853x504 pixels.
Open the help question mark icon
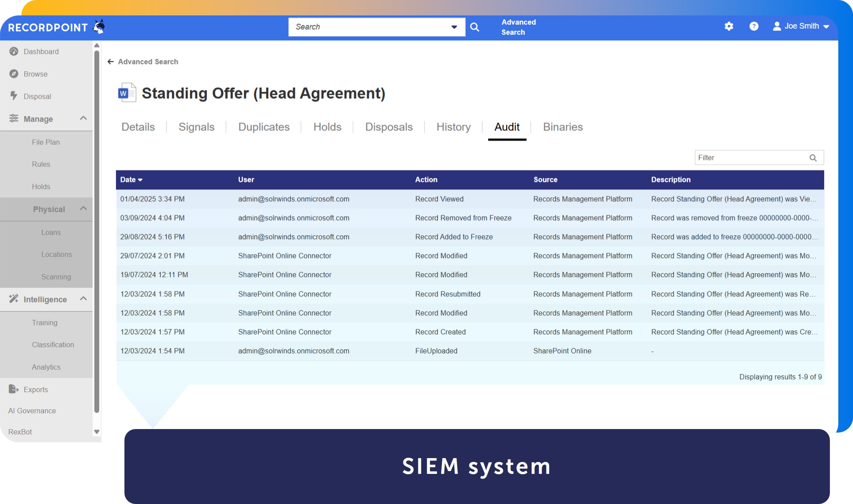coord(754,26)
